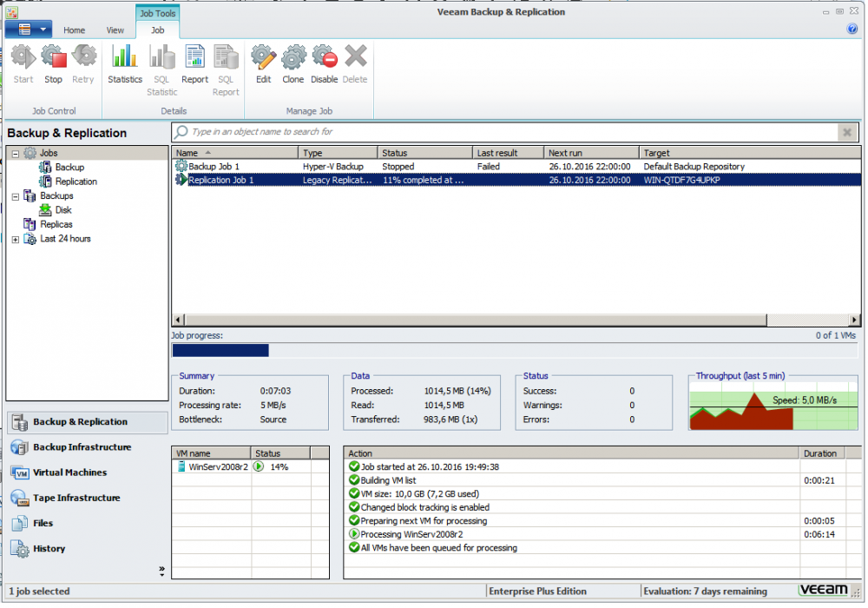Switch to the Home ribbon tab
The width and height of the screenshot is (868, 608).
coord(75,30)
